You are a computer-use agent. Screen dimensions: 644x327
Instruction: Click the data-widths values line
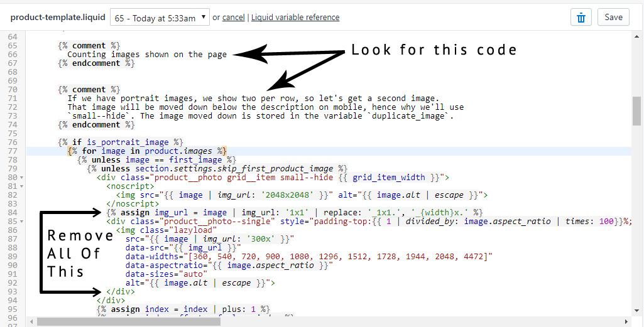(309, 257)
